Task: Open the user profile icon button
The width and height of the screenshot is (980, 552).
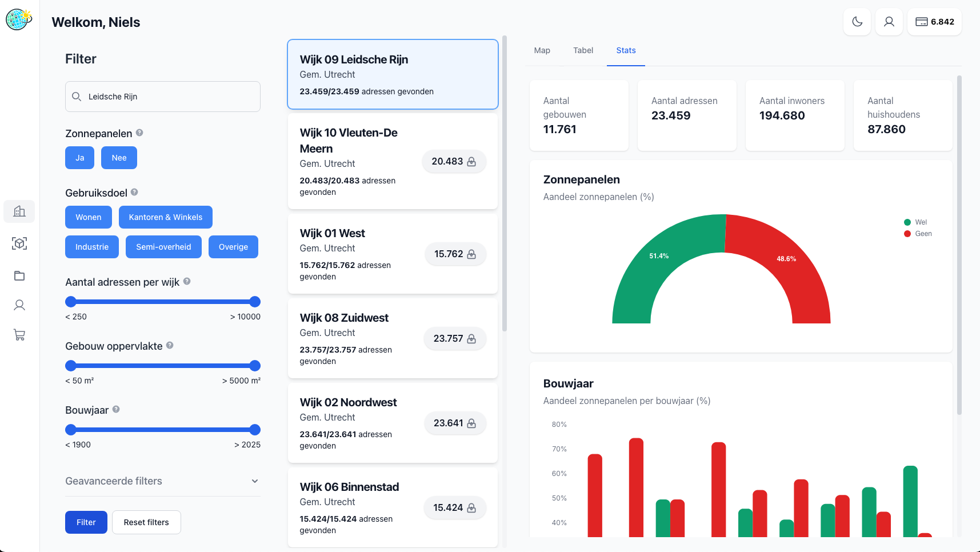Action: click(889, 22)
